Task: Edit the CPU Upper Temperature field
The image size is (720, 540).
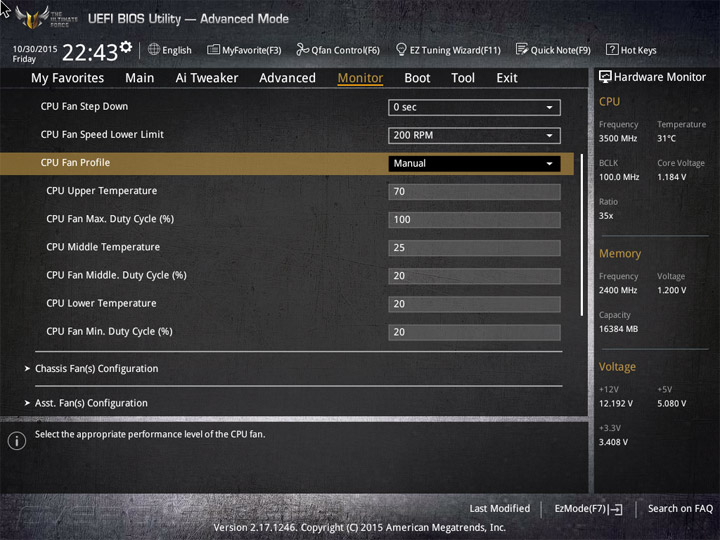Action: (474, 191)
